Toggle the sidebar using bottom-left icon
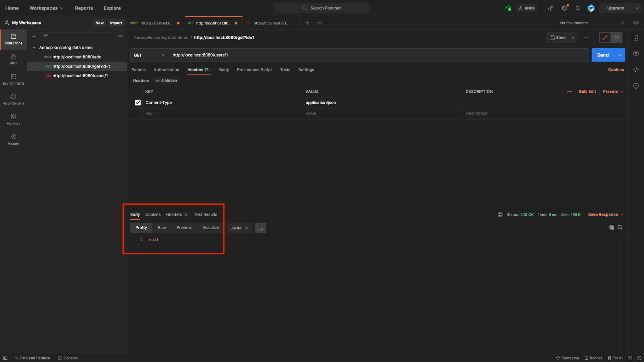The width and height of the screenshot is (644, 362). [6, 358]
